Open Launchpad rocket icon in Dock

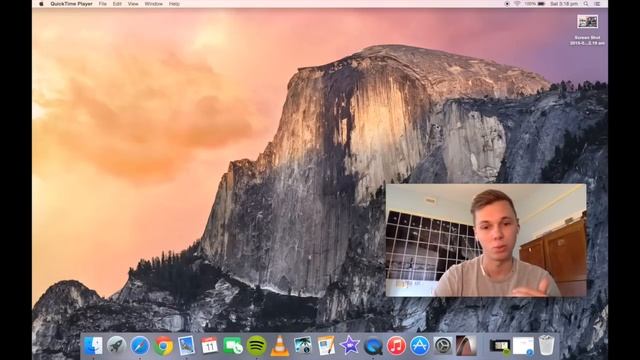point(116,346)
